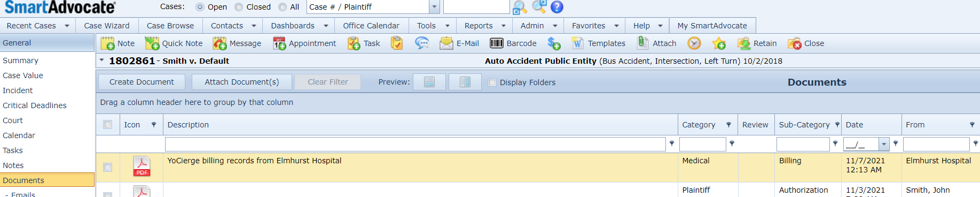
Task: Tick the checkbox for the YoCierge billing row
Action: coord(108,167)
